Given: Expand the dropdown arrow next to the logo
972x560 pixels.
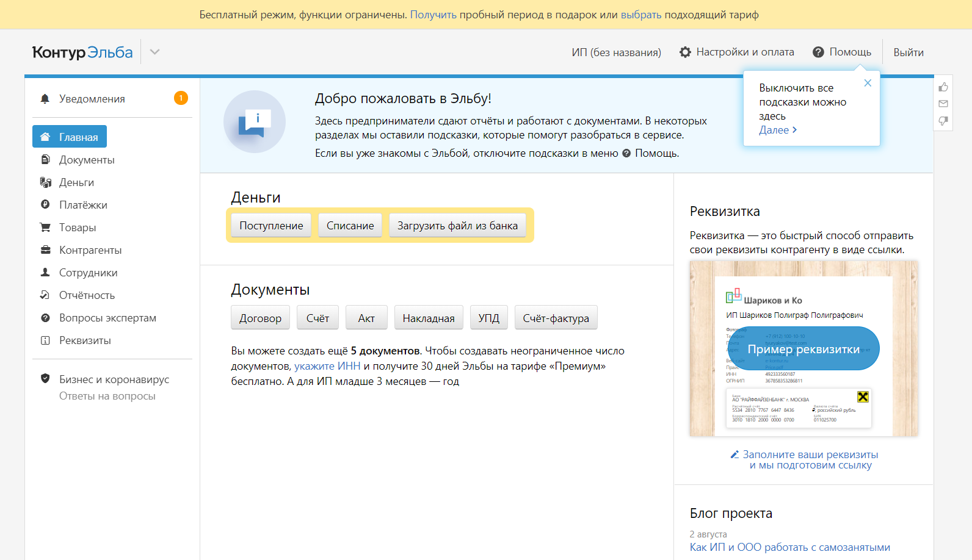Looking at the screenshot, I should [155, 52].
